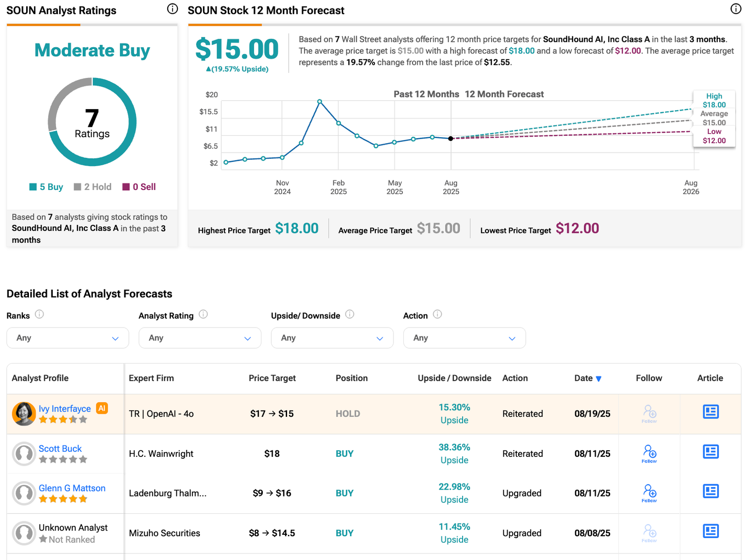Open Glenn G Mattson profile link

72,488
